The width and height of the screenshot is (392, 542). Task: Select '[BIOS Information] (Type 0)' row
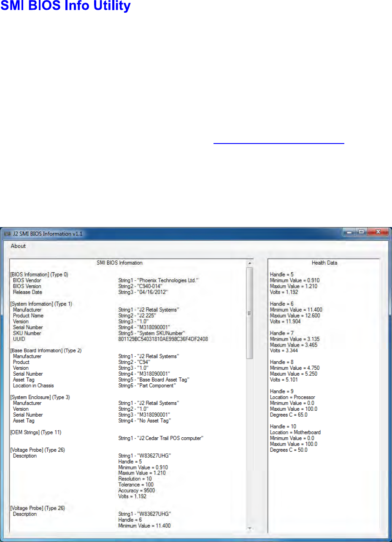point(39,274)
